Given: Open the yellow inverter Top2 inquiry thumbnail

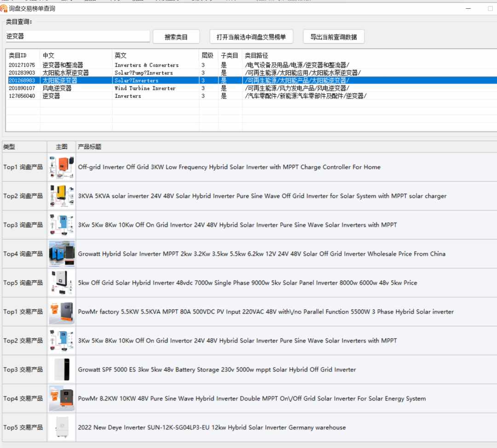Looking at the screenshot, I should (62, 196).
